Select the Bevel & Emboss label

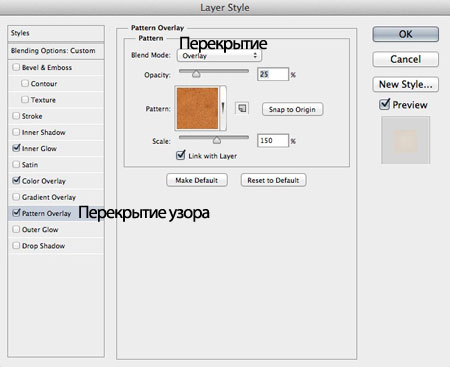tap(47, 68)
